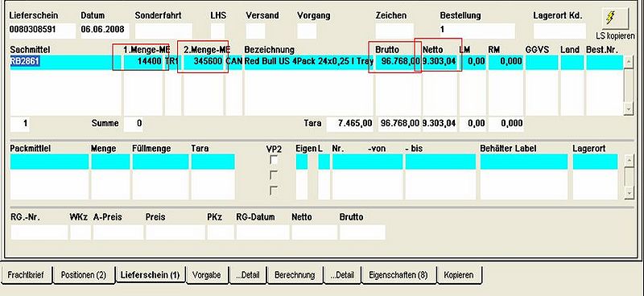The image size is (644, 296).
Task: Click the Preis input field
Action: [175, 232]
